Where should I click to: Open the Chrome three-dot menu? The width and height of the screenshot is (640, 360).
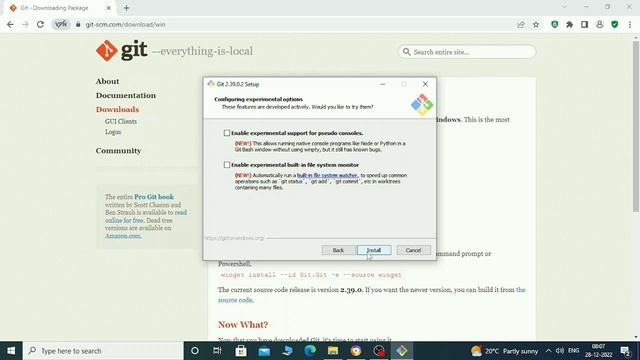(x=630, y=24)
